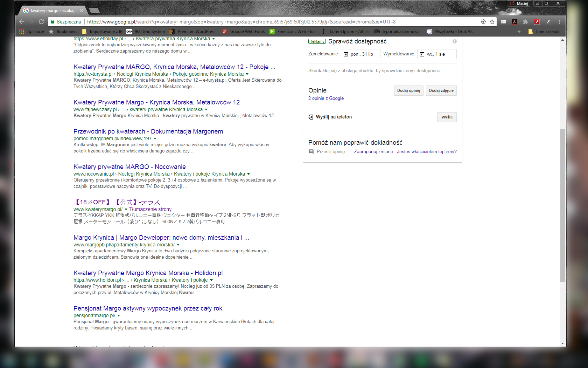
Task: Open Premium WordPress bookmark
Action: [x=192, y=32]
